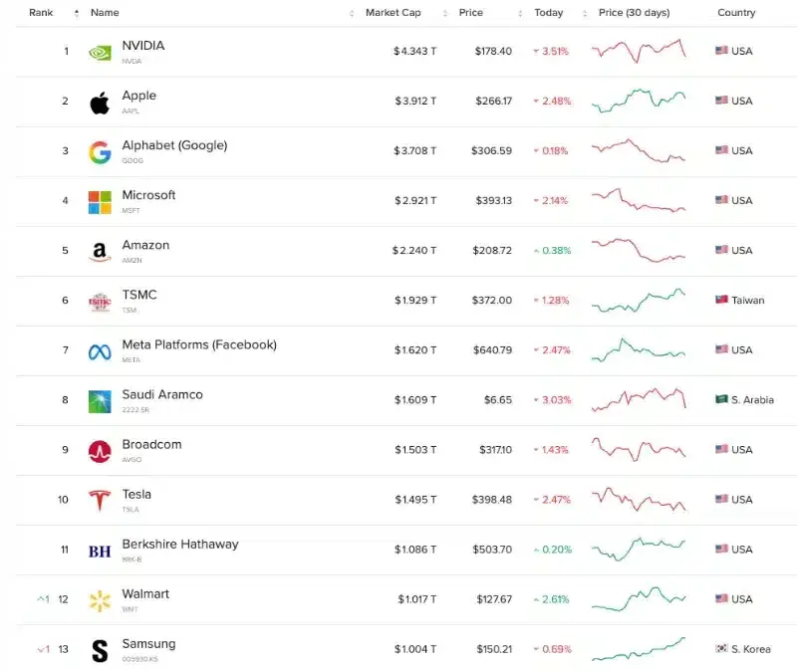Click the Amazon logo icon
This screenshot has height=672, width=797.
click(x=100, y=252)
